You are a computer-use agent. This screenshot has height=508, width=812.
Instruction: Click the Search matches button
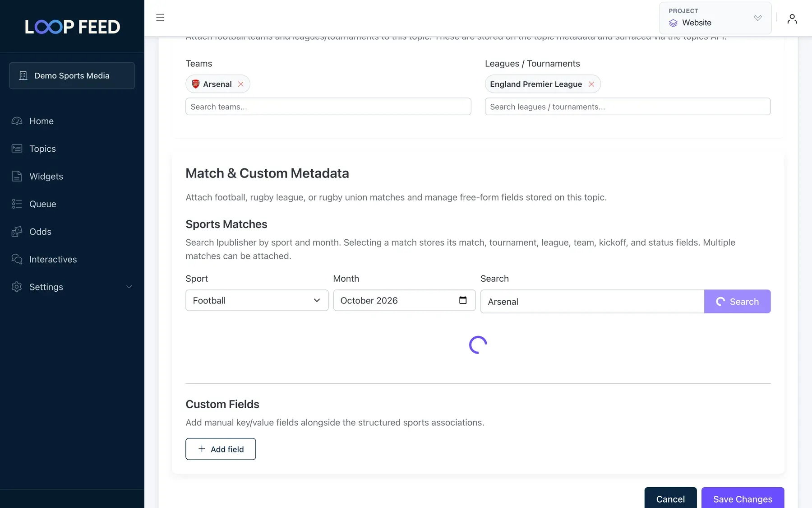pyautogui.click(x=737, y=301)
